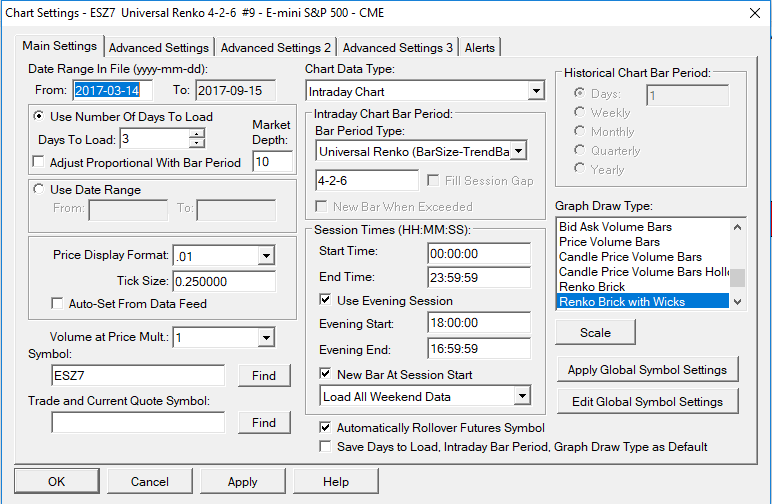
Task: Select Price Volume Bars draw type
Action: [643, 242]
